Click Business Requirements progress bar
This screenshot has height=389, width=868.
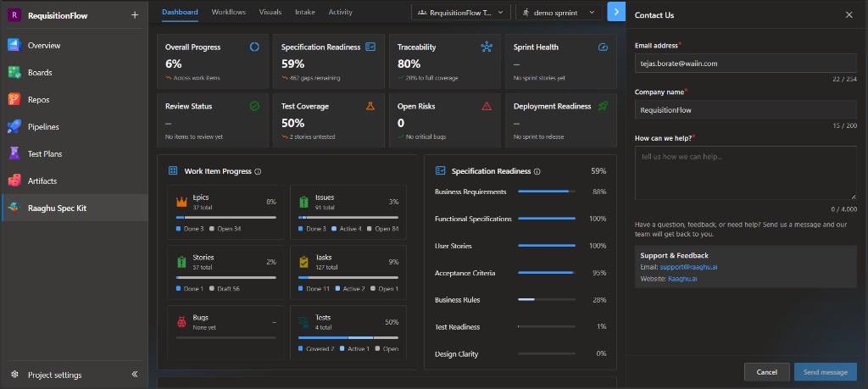547,192
